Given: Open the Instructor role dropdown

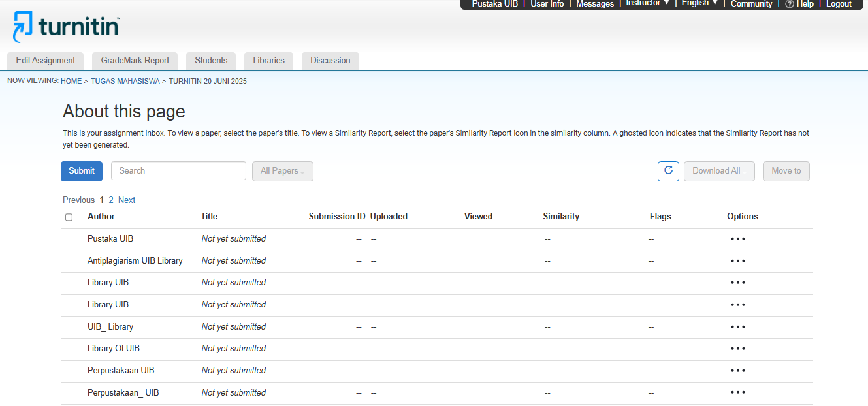Looking at the screenshot, I should click(x=648, y=3).
